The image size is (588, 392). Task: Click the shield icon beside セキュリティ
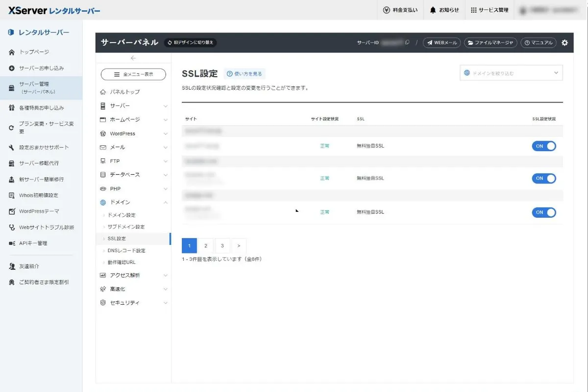[x=103, y=303]
